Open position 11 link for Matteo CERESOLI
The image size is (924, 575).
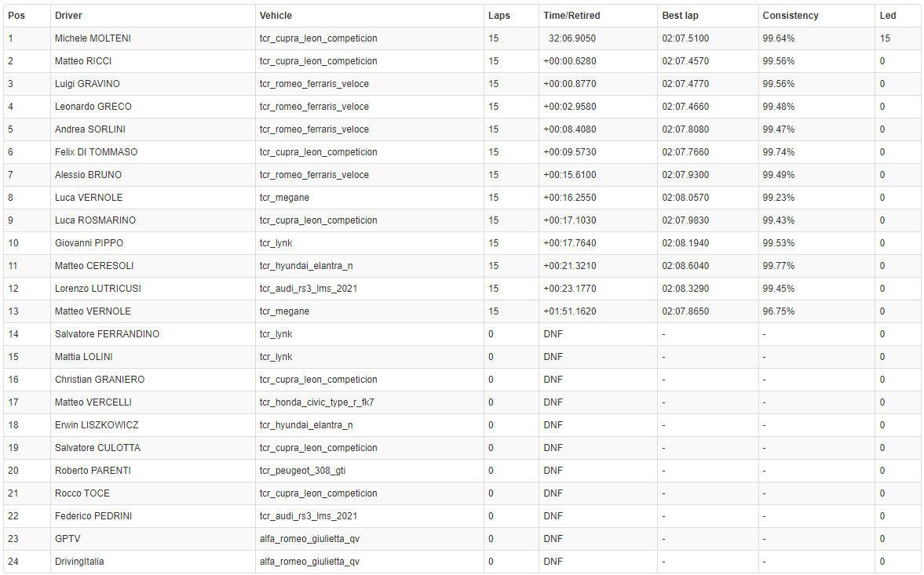(13, 266)
